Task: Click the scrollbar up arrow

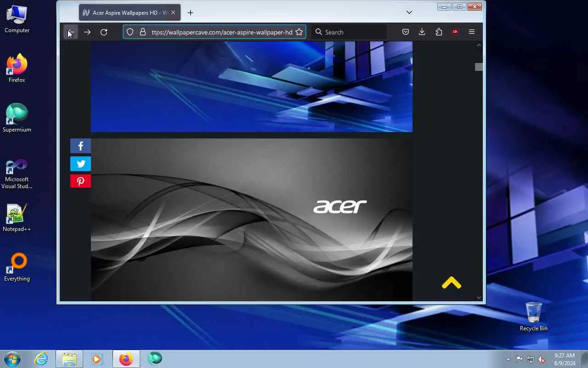Action: coord(479,45)
